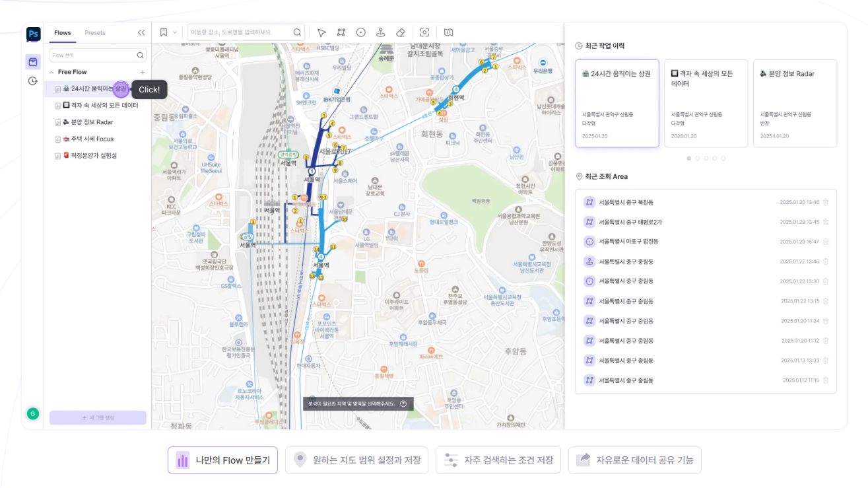
Task: Open the bookmark dropdown arrow
Action: click(x=175, y=32)
